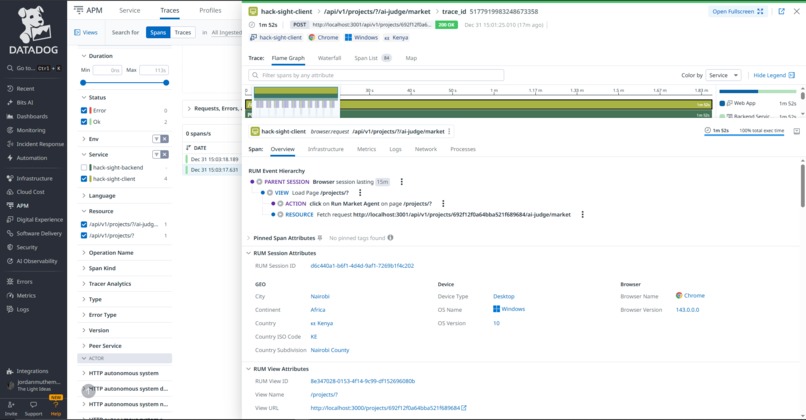Viewport: 806px width, 420px height.
Task: Switch to Map trace view
Action: [x=411, y=58]
